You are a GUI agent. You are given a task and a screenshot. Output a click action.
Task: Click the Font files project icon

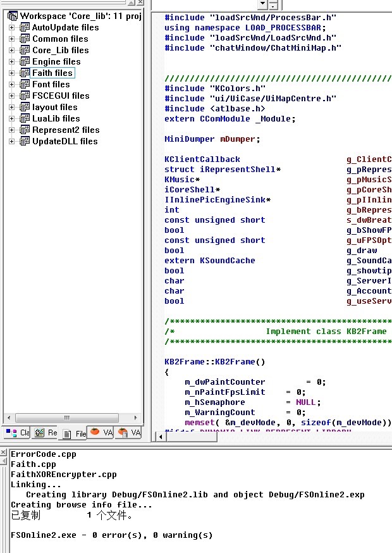25,84
